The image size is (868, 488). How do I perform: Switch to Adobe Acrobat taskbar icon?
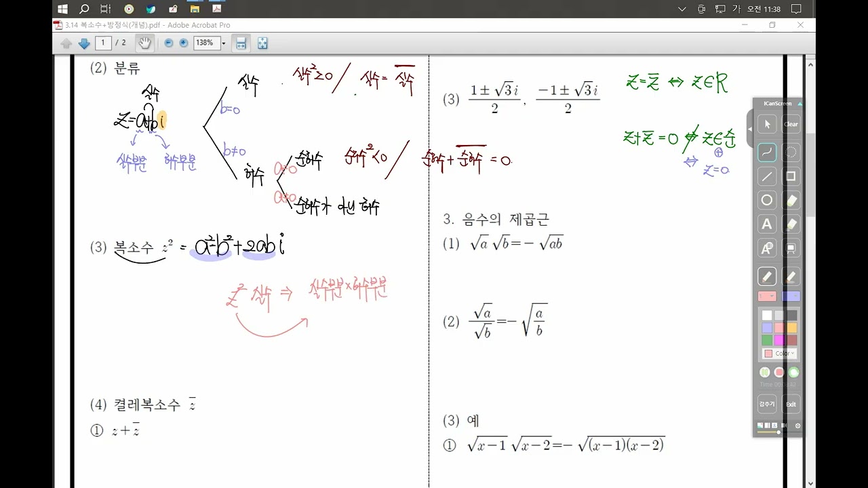pyautogui.click(x=216, y=9)
